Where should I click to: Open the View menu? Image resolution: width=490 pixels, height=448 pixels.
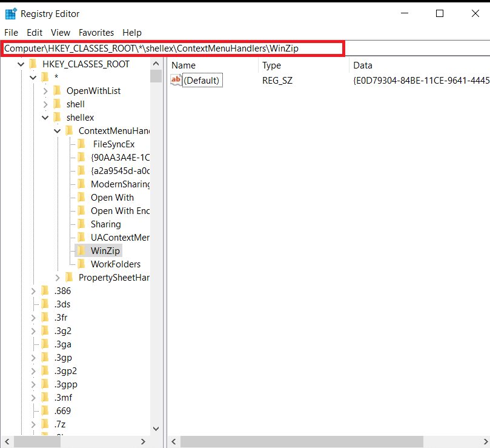pos(61,33)
